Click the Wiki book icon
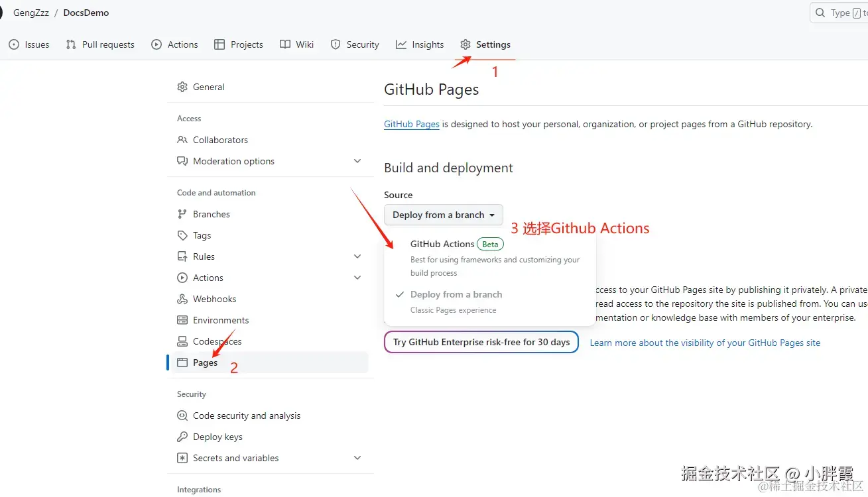This screenshot has width=868, height=497. [285, 44]
